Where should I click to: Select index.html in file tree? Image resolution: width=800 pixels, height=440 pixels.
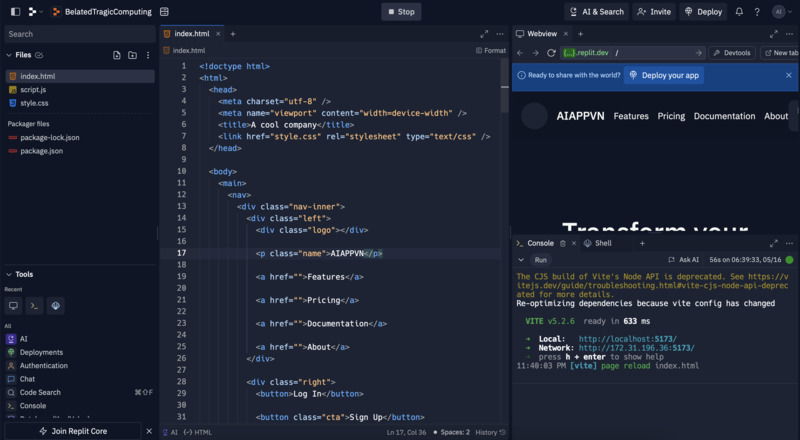pyautogui.click(x=80, y=76)
